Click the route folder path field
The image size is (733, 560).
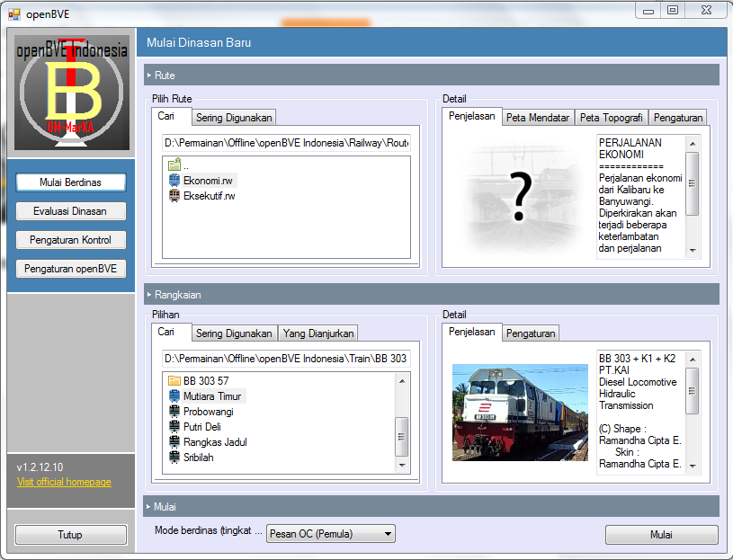coord(287,143)
